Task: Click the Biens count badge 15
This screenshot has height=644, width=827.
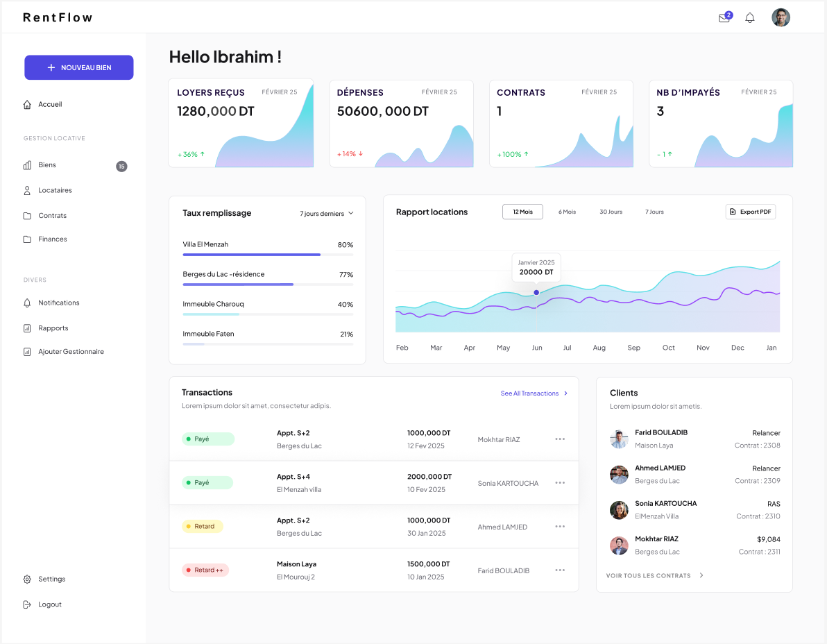Action: [x=121, y=166]
